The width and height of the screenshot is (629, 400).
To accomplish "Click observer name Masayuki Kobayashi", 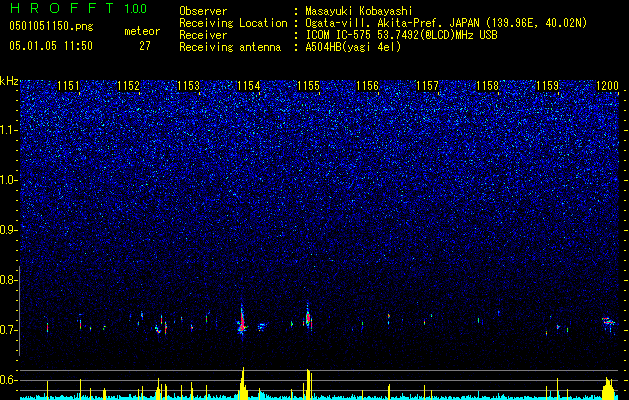I will [x=359, y=11].
